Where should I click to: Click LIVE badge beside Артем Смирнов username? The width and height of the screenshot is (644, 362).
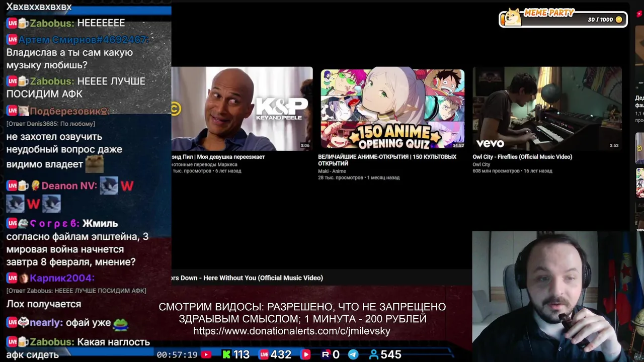(x=12, y=40)
